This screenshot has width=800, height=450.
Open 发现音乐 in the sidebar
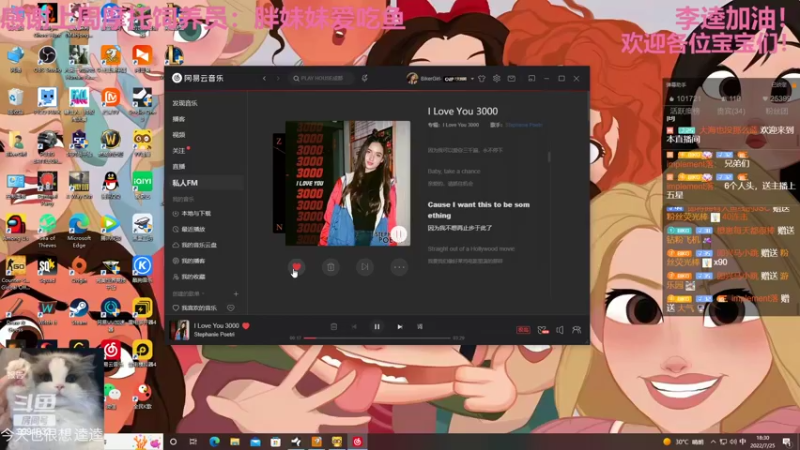[185, 103]
